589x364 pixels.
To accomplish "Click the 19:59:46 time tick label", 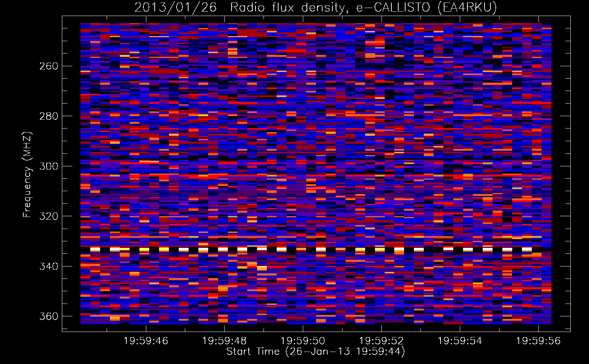I will coord(146,341).
